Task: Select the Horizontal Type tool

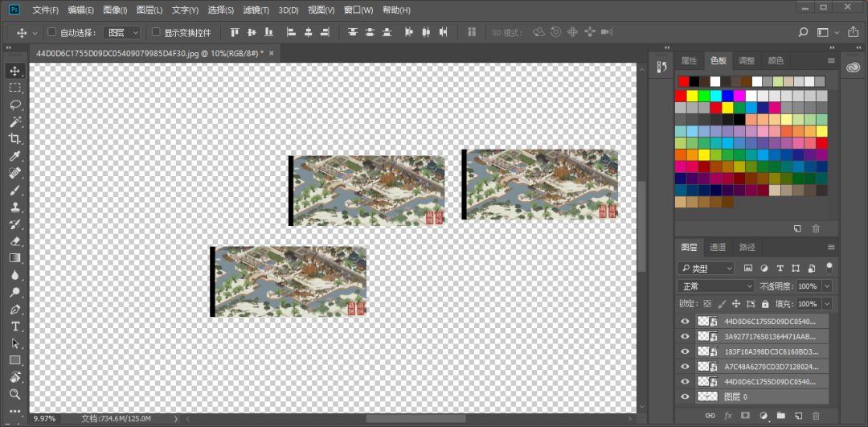Action: tap(15, 326)
